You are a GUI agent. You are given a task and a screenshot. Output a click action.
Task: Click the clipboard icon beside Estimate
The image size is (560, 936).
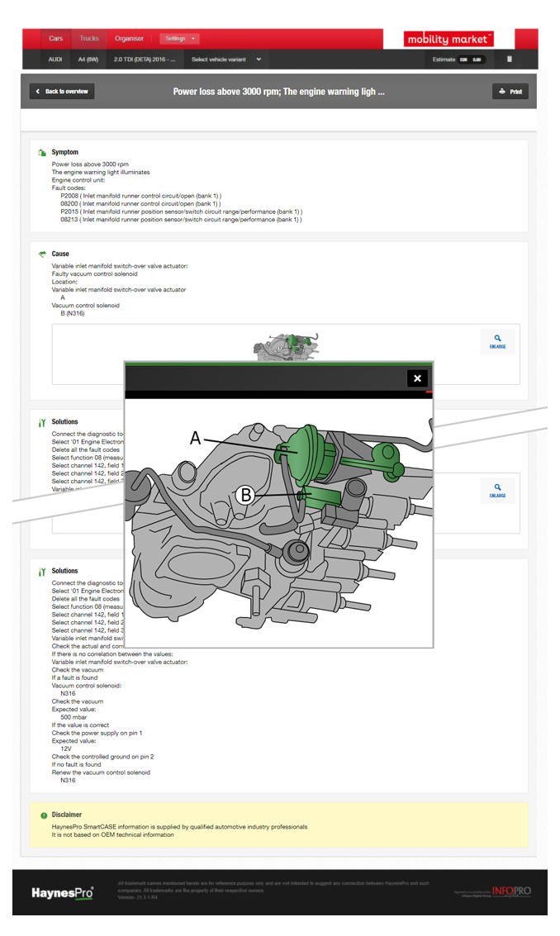510,59
